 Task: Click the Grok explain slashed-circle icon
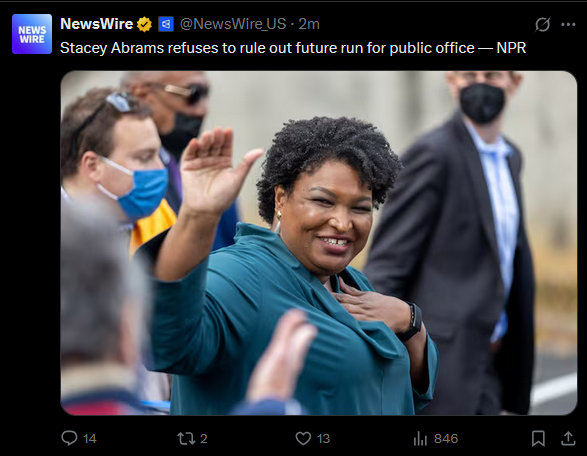point(542,25)
